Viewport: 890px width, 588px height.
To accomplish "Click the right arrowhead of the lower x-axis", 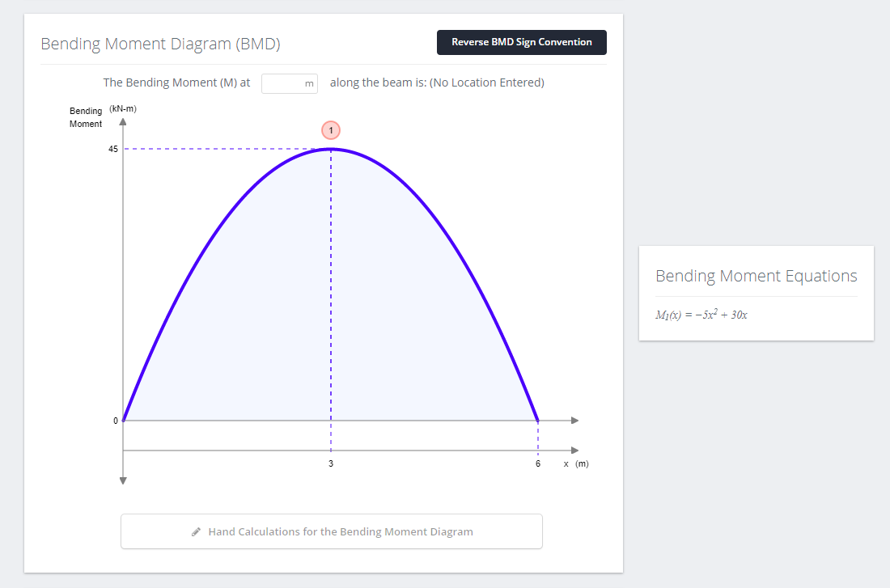I will 574,450.
